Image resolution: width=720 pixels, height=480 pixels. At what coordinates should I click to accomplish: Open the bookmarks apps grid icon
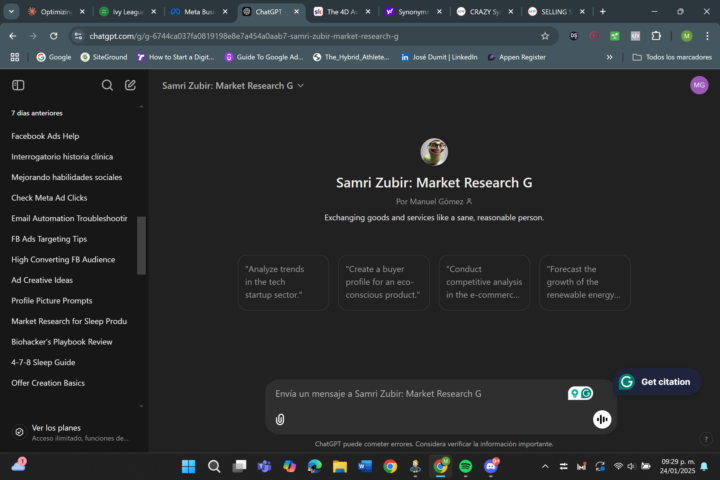(15, 57)
